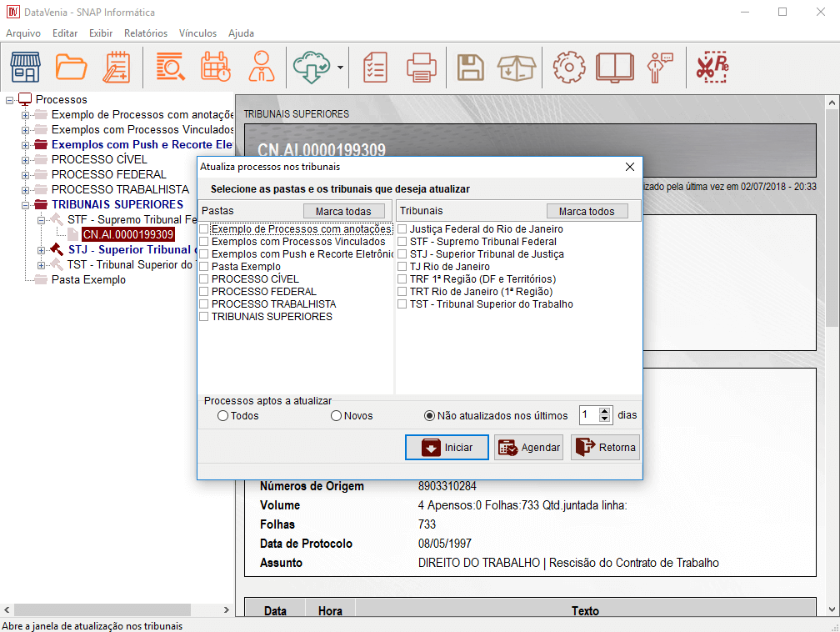Viewport: 840px width, 632px height.
Task: Select the Todos radio option
Action: [222, 416]
